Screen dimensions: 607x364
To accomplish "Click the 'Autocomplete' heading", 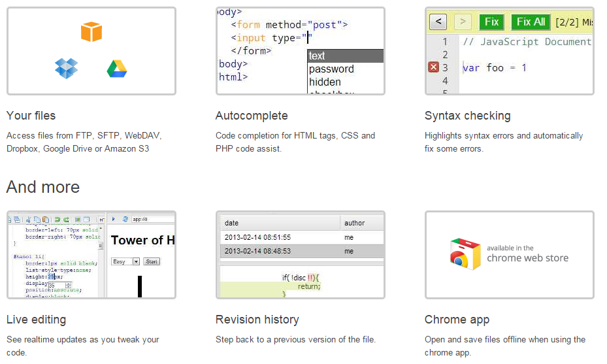I will (x=252, y=116).
